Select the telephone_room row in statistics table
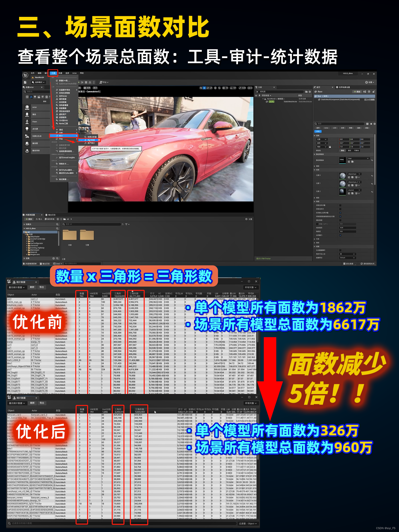399x532 pixels. click(131, 305)
